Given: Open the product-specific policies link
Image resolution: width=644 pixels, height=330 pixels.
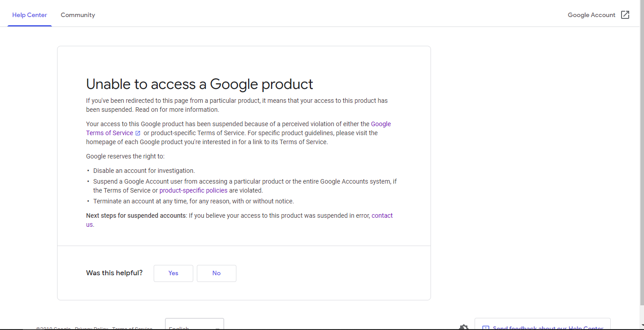Looking at the screenshot, I should [x=193, y=190].
